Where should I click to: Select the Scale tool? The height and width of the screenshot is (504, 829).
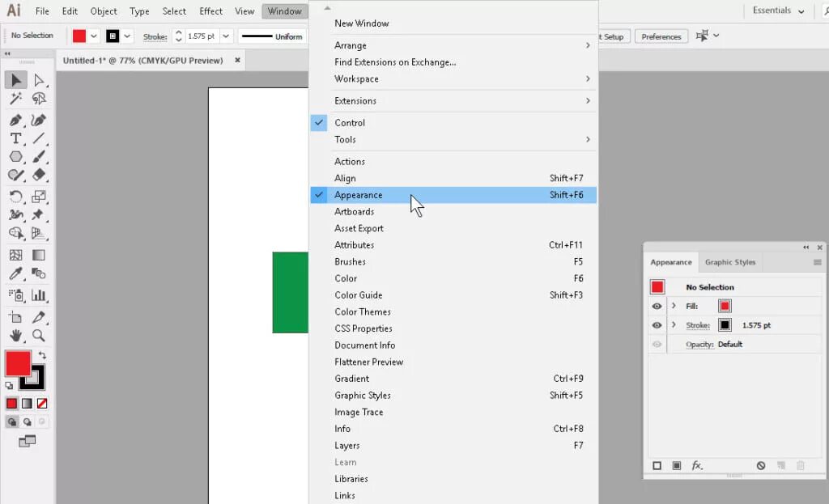point(39,197)
